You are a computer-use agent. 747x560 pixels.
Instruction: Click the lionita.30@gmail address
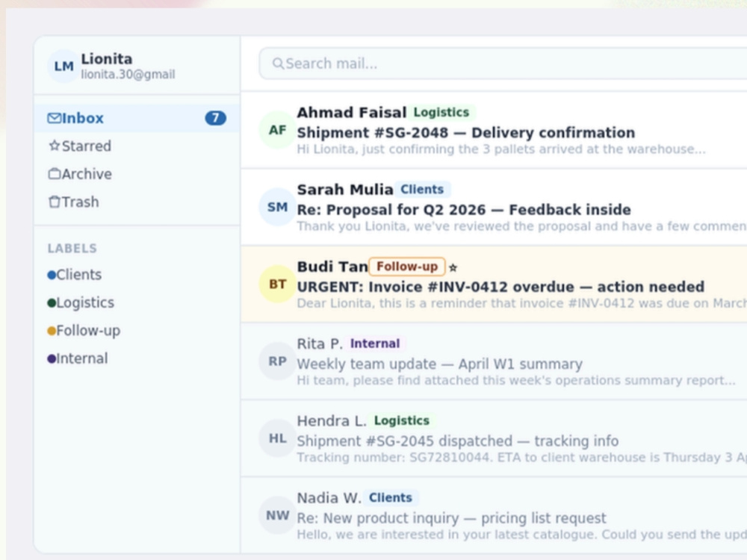tap(128, 75)
